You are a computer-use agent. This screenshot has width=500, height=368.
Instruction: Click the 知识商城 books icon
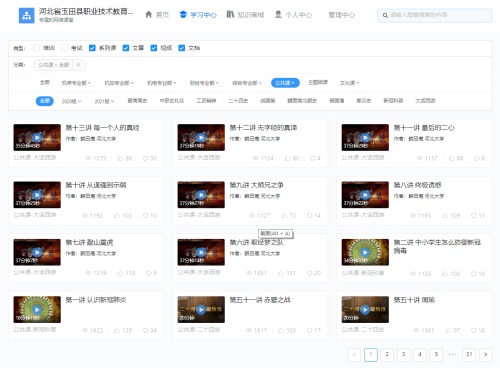pos(230,14)
